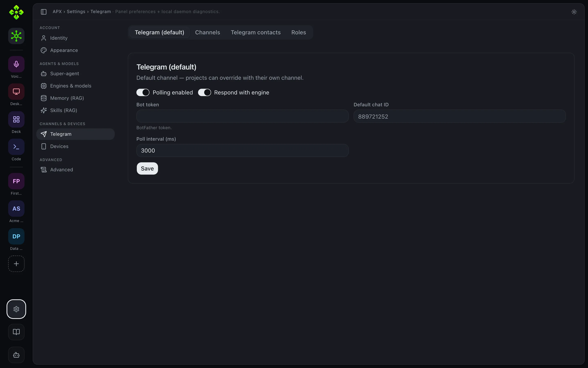Click the "BotFather token." hint text
Viewport: 588px width, 368px height.
click(x=154, y=128)
